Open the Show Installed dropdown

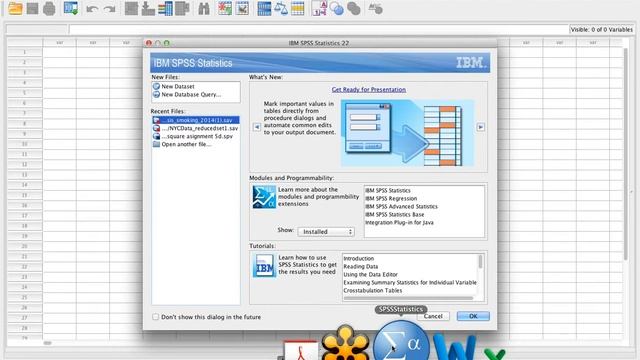pyautogui.click(x=326, y=231)
